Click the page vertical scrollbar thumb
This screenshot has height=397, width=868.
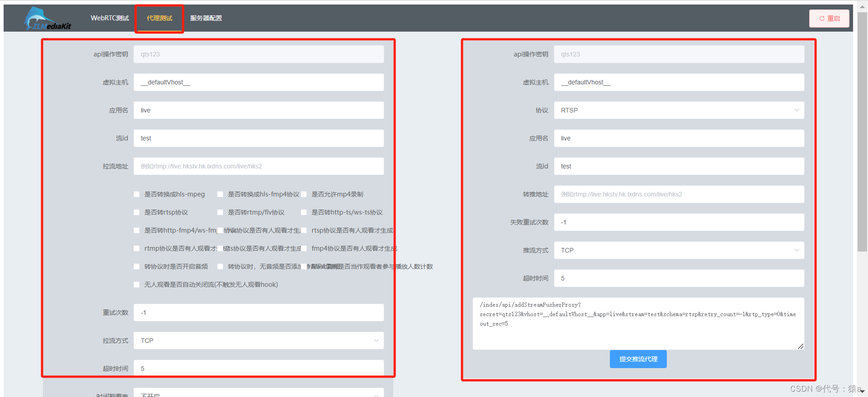pos(862,131)
